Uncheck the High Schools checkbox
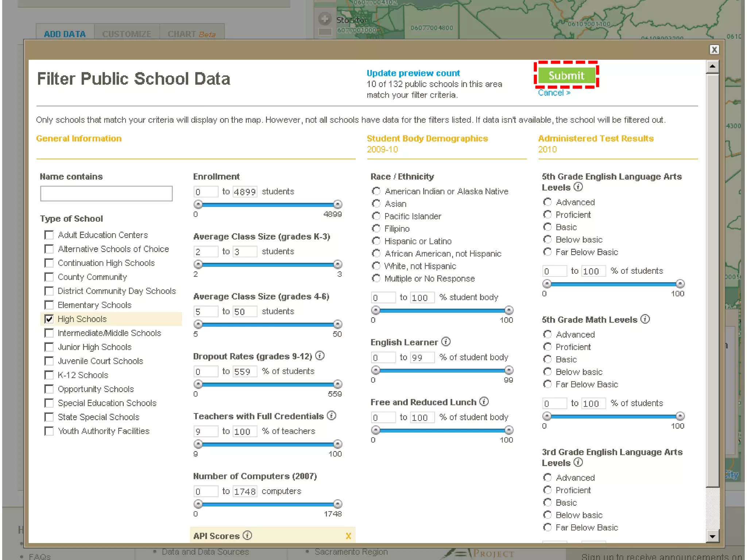This screenshot has height=560, width=747. [x=49, y=319]
